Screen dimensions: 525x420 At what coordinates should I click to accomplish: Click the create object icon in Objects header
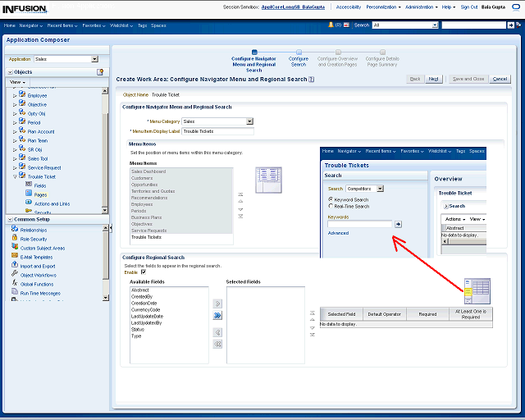pos(100,72)
